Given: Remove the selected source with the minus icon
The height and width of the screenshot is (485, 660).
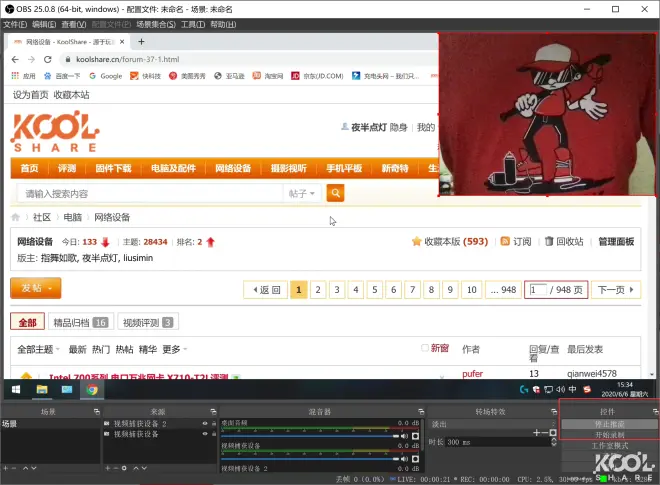Looking at the screenshot, I should (x=115, y=468).
